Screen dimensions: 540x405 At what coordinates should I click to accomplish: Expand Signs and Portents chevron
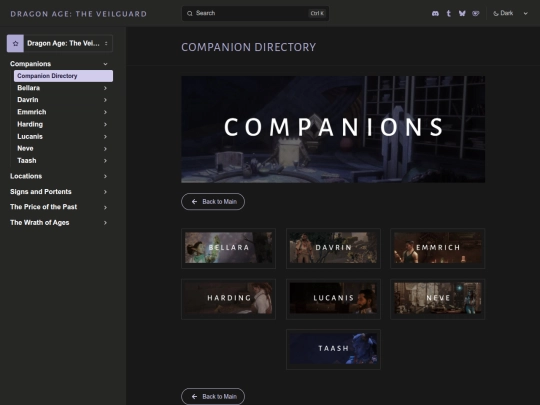[x=105, y=192]
